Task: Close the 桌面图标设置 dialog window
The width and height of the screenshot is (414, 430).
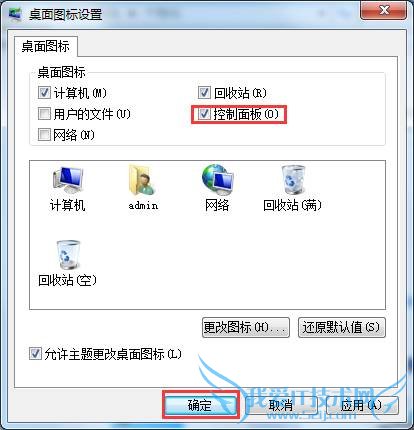Action: 383,10
